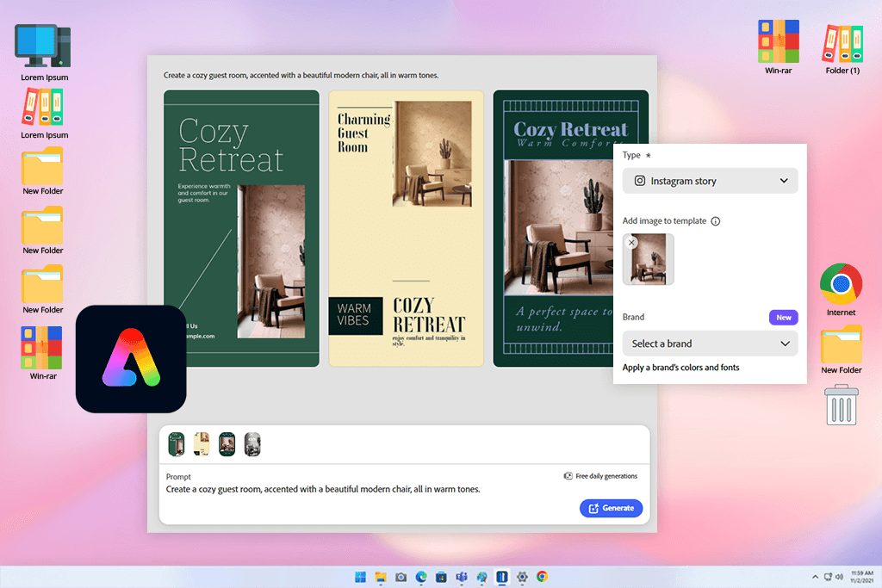
Task: Show hidden icons in the system tray
Action: (x=815, y=577)
